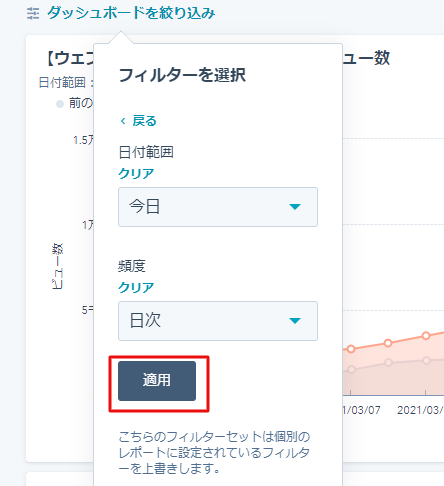This screenshot has height=486, width=444.
Task: Open the 今日 date range dropdown
Action: [218, 207]
